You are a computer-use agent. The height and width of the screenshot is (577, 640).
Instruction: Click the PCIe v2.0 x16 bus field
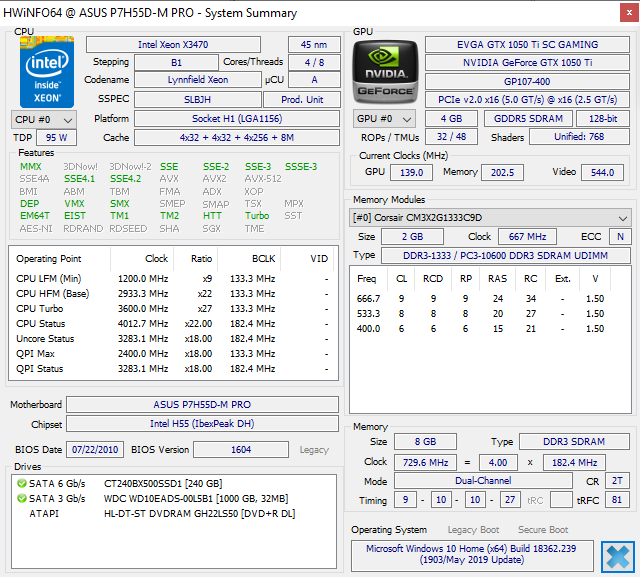[527, 100]
